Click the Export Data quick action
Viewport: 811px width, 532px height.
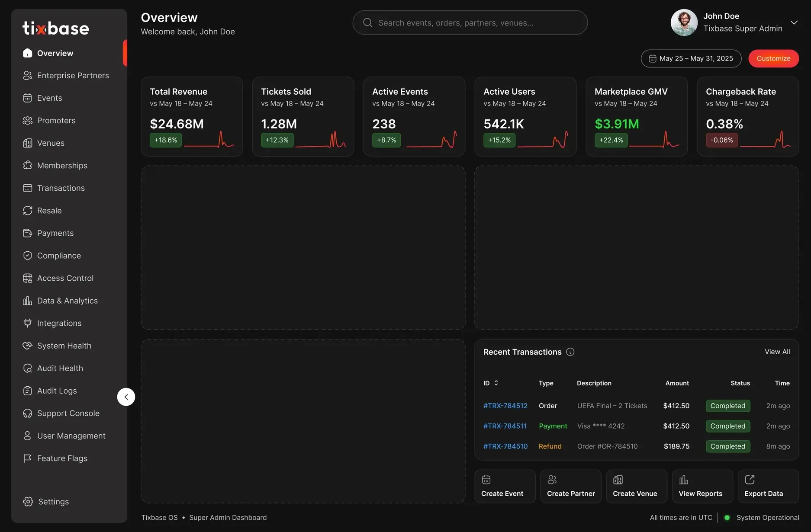[768, 486]
